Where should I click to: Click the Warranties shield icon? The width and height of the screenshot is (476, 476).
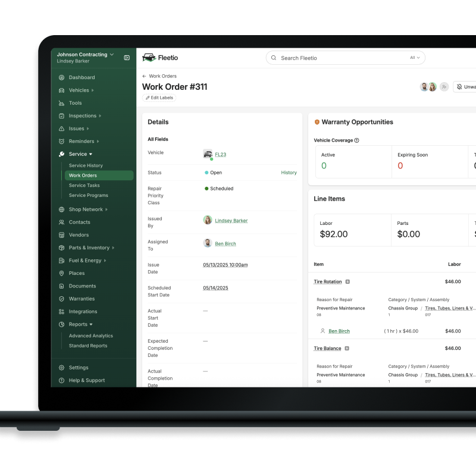click(62, 299)
